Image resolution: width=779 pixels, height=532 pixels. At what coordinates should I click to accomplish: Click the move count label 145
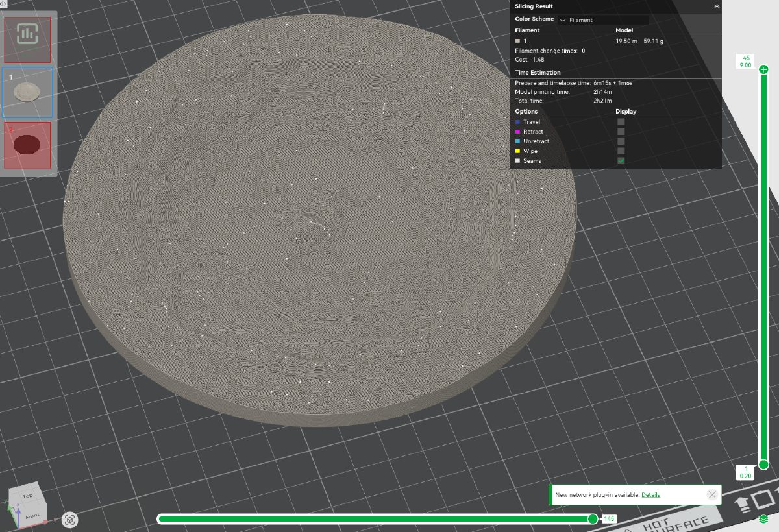pyautogui.click(x=609, y=519)
